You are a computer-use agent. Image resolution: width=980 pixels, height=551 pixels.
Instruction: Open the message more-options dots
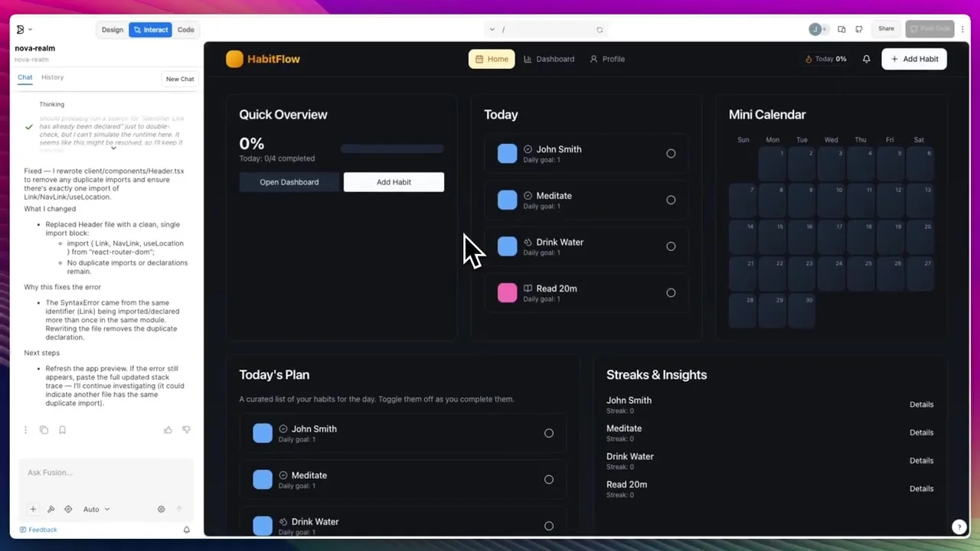[25, 430]
